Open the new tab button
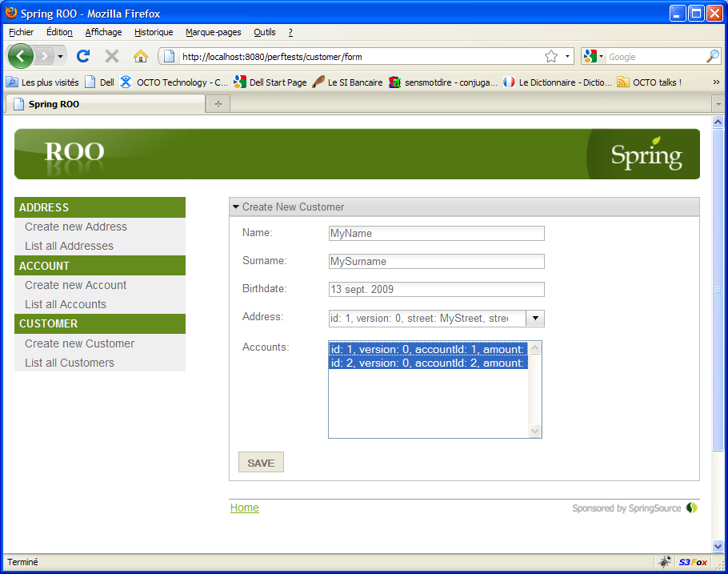Screen dimensions: 728x574 pos(218,105)
